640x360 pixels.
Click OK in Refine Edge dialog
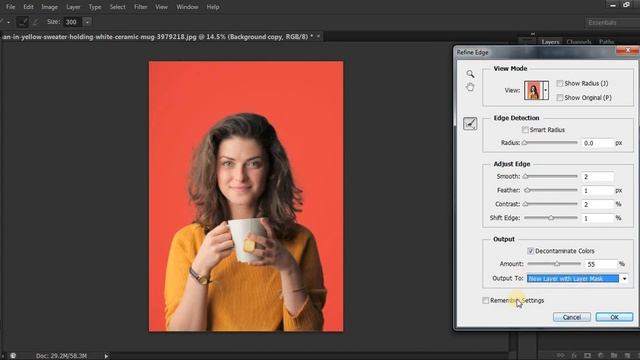coord(614,317)
